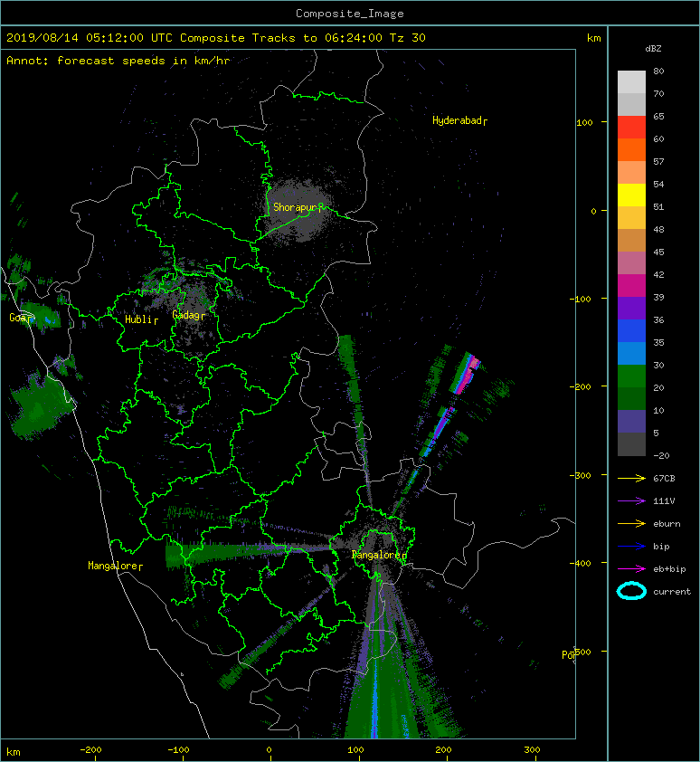Click the '300' mark on horizontal km axis
The height and width of the screenshot is (762, 700).
point(533,750)
